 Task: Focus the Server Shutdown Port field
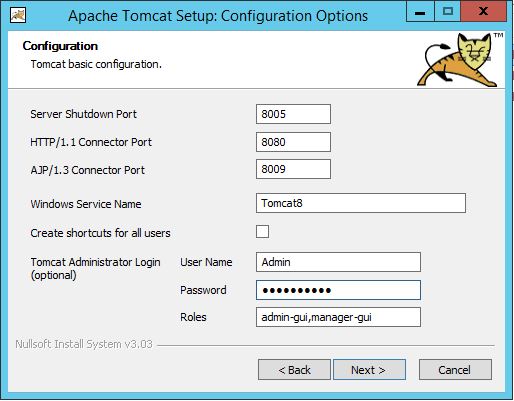coord(293,114)
